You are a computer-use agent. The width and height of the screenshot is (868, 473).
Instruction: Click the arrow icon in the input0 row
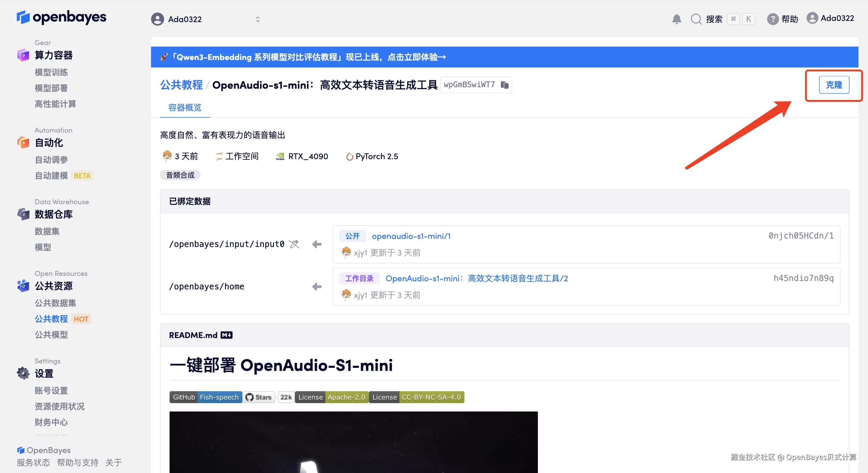point(317,244)
